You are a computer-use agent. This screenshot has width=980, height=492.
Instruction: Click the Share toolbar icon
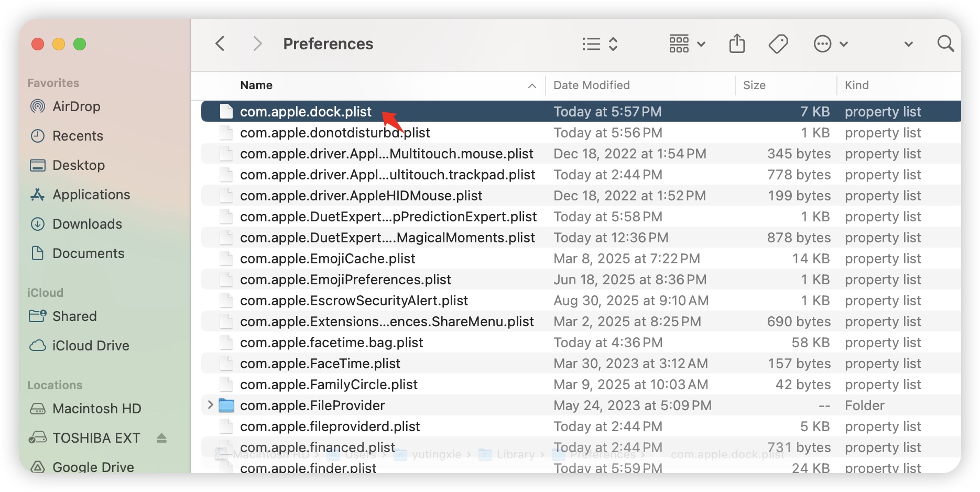coord(737,44)
